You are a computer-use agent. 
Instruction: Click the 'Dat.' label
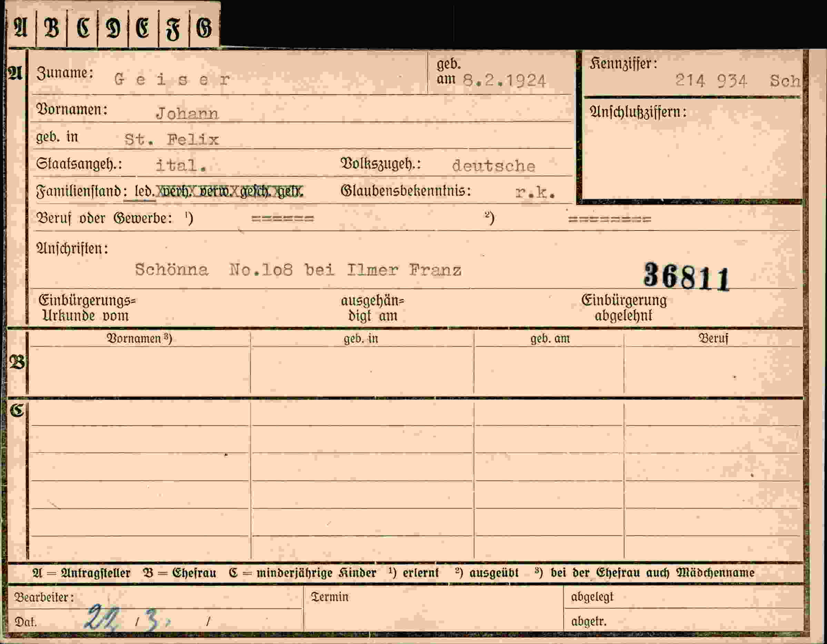pos(26,622)
